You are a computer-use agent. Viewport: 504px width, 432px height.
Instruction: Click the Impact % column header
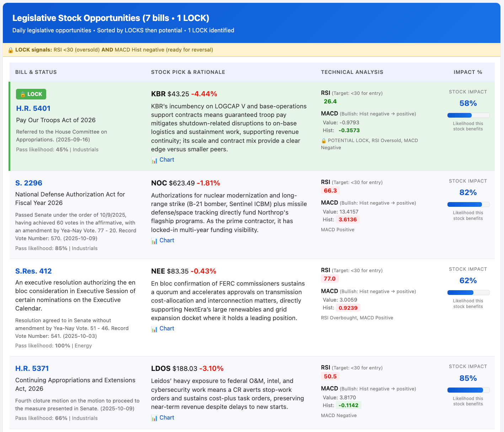pyautogui.click(x=468, y=72)
